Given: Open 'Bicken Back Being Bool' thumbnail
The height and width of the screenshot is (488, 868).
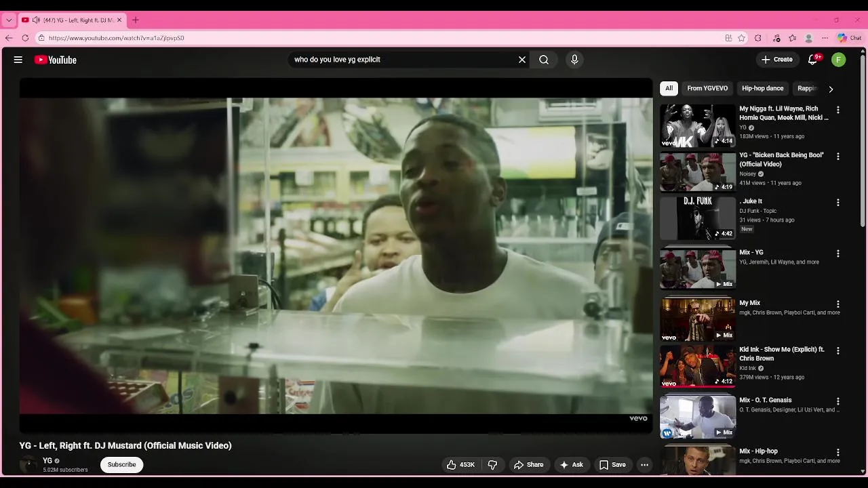Looking at the screenshot, I should [698, 172].
